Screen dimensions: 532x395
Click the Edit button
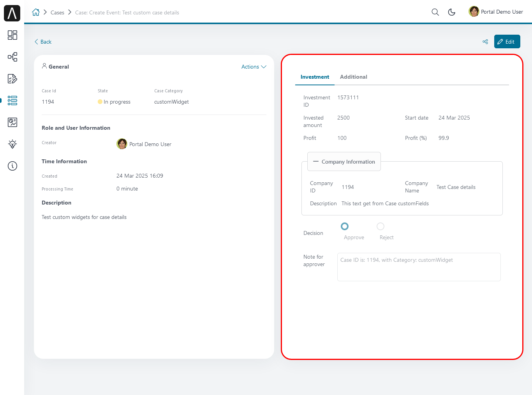pos(507,42)
